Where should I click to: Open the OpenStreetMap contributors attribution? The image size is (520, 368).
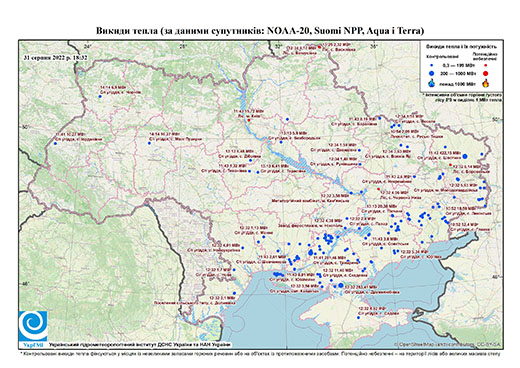coord(447,344)
